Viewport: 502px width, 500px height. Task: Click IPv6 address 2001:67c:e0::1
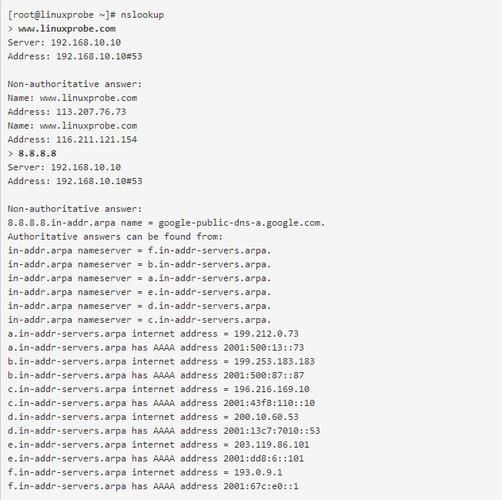coord(261,486)
